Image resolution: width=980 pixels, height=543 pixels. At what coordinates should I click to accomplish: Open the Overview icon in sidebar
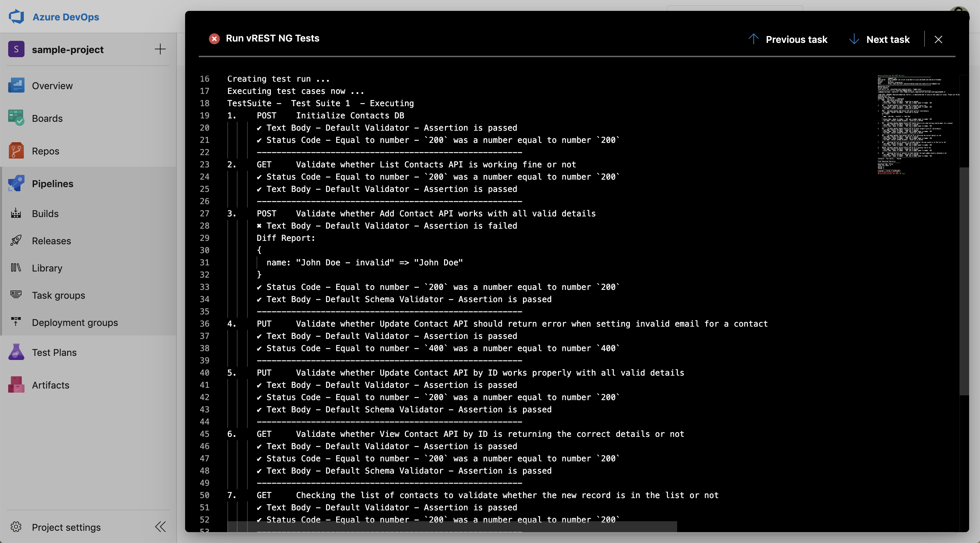coord(16,85)
